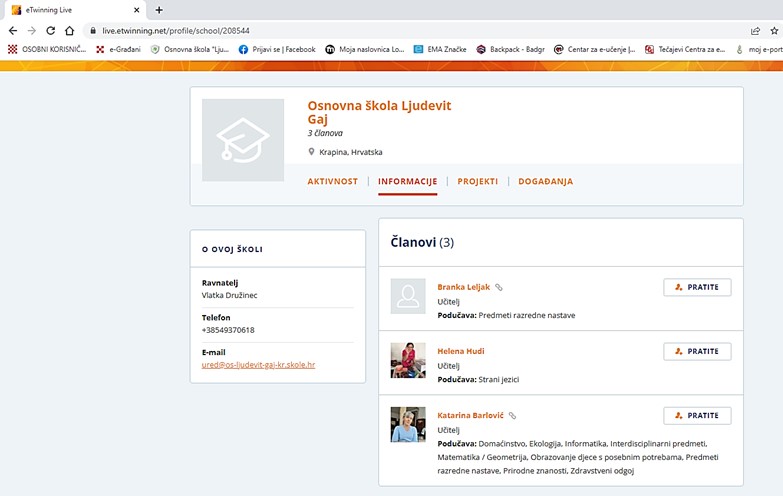This screenshot has width=783, height=496.
Task: Close the eTwinning Live tab
Action: [136, 10]
